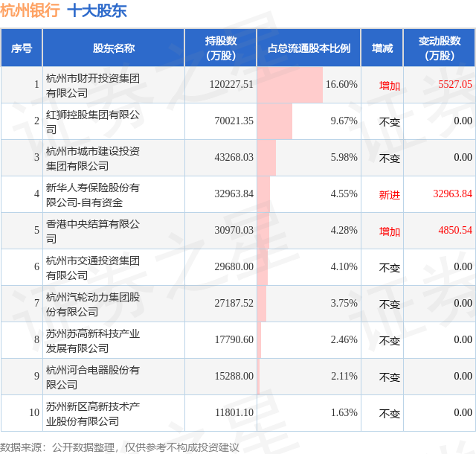
Task: Click red 新进 status label
Action: 390,195
